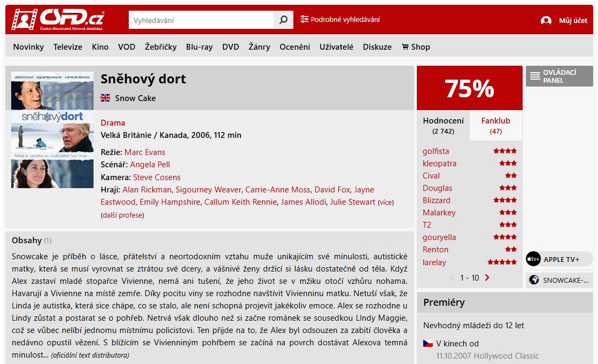Screen dimensions: 598x364
Task: Open the Diskuze section
Action: [377, 47]
